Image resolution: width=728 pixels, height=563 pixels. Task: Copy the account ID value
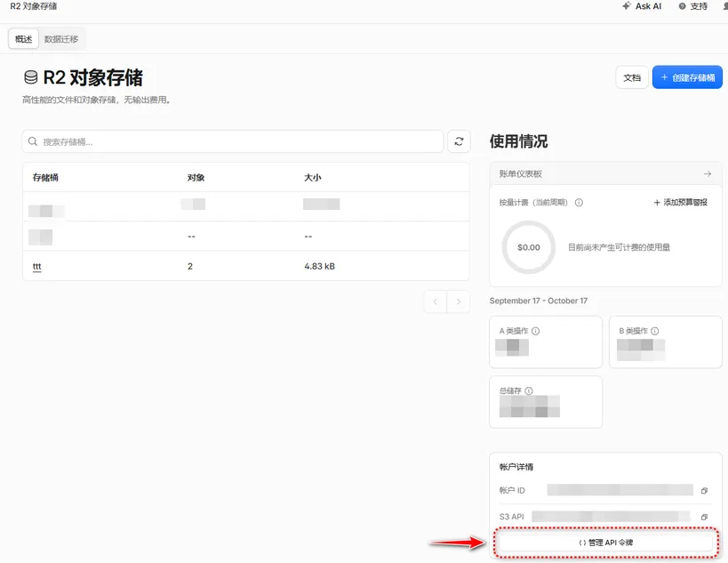[704, 491]
